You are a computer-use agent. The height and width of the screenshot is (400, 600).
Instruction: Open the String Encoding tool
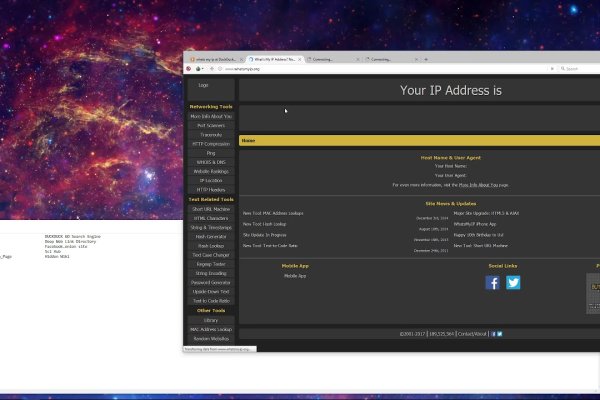click(x=211, y=274)
